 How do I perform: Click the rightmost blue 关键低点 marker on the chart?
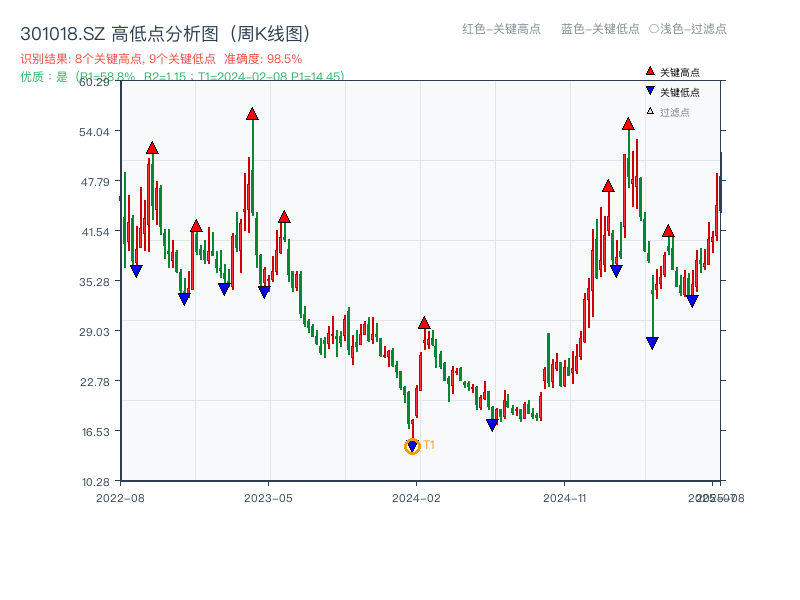(692, 299)
